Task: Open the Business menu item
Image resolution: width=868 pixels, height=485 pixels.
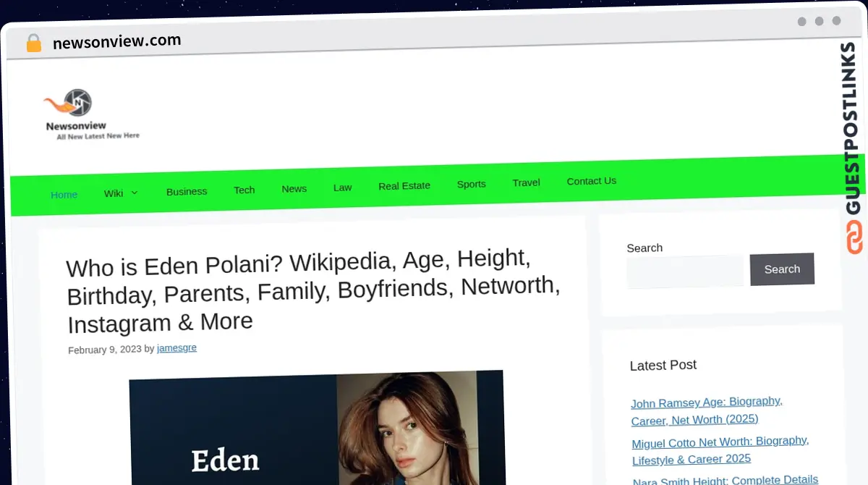Action: 187,191
